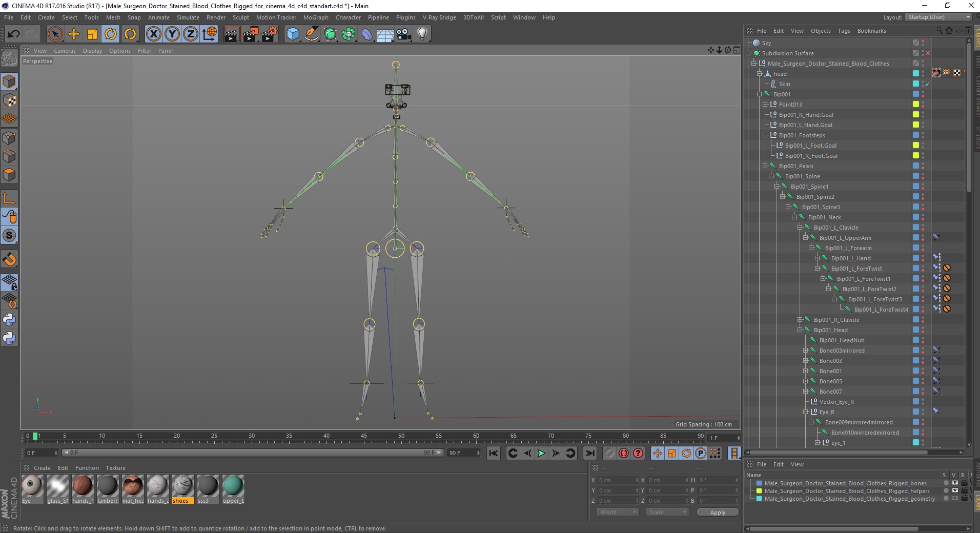Add a Subdivision Surface generator
Screen dimensions: 980x533
pyautogui.click(x=330, y=34)
